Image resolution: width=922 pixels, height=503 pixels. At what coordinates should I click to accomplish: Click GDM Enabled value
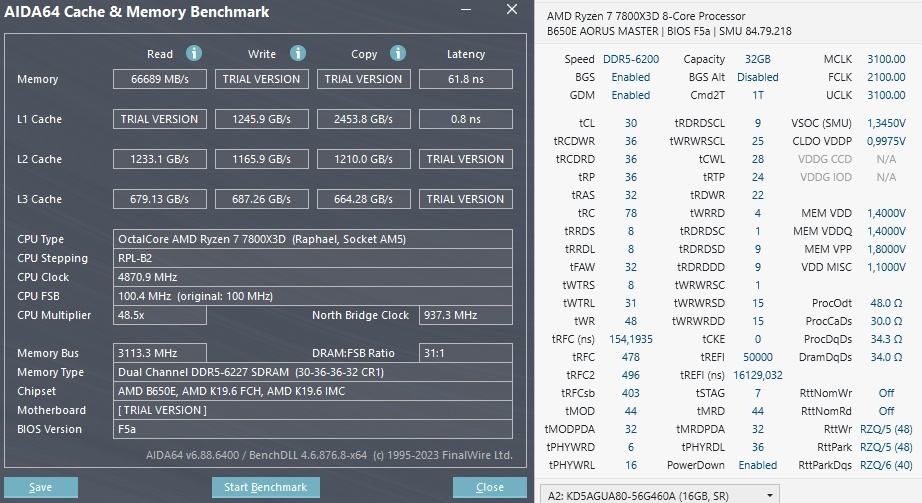631,95
